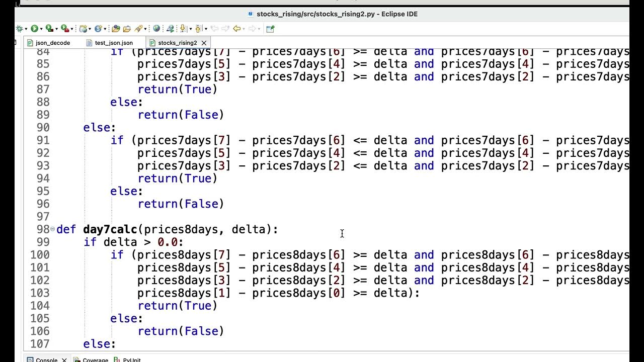
Task: Click the Pin Editor icon
Action: 270,29
